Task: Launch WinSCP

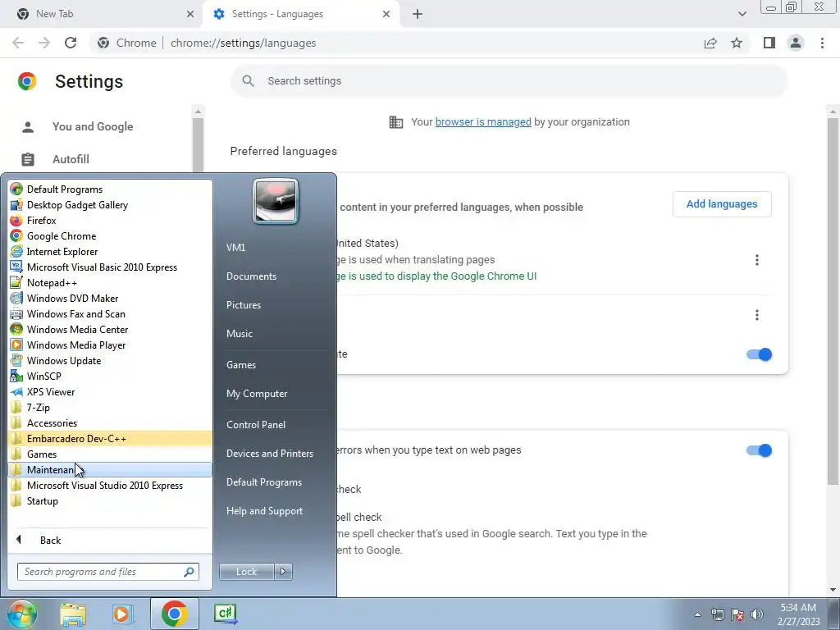Action: [x=111, y=376]
